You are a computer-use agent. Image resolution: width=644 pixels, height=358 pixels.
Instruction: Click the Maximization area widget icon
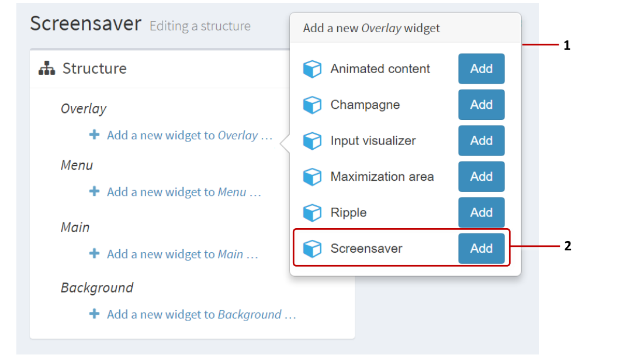coord(313,177)
